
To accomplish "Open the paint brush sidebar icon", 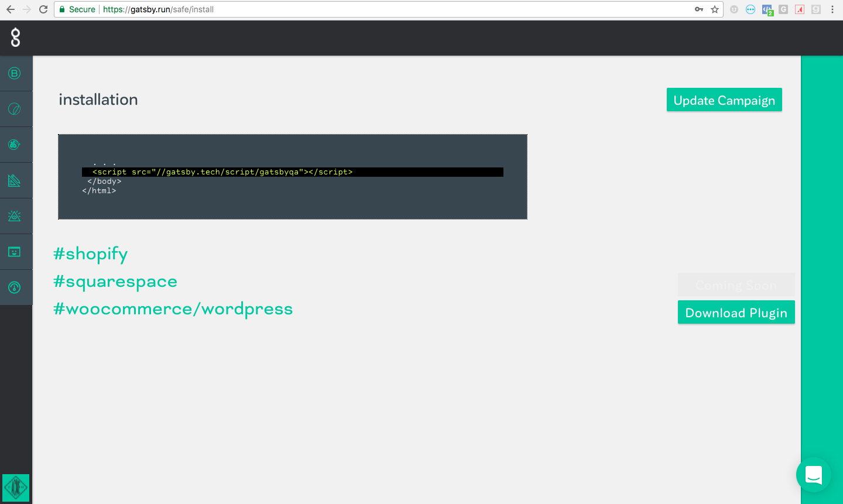I will click(x=15, y=145).
